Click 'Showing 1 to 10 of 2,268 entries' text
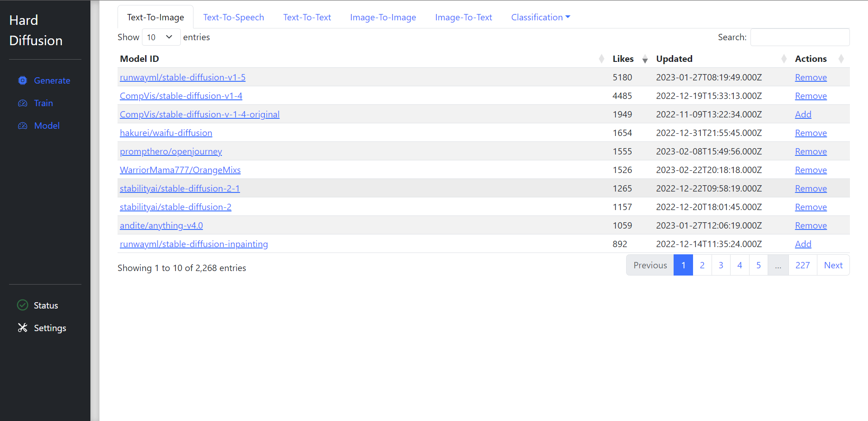868x421 pixels. point(182,268)
